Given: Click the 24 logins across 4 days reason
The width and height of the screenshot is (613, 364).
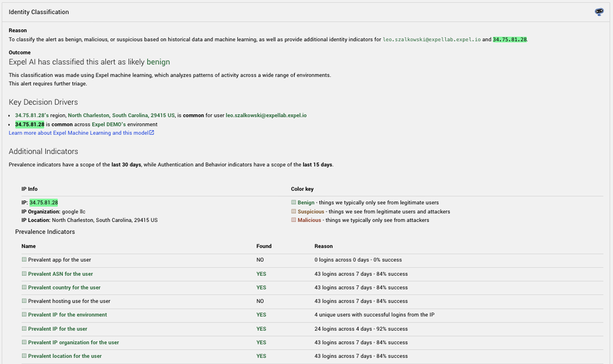Looking at the screenshot, I should pos(361,329).
